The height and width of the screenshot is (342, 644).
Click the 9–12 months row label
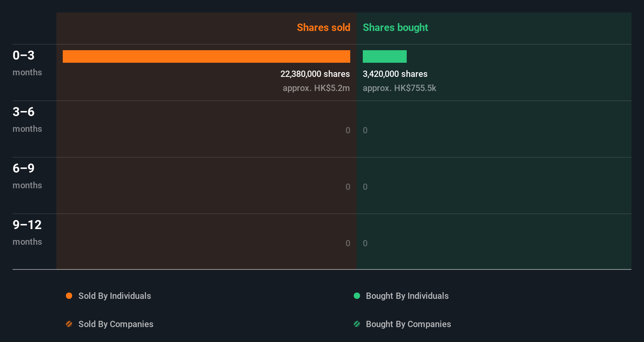click(27, 232)
